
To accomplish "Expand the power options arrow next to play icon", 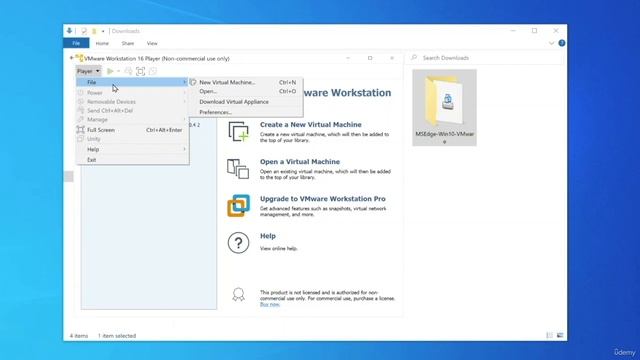I will (118, 71).
